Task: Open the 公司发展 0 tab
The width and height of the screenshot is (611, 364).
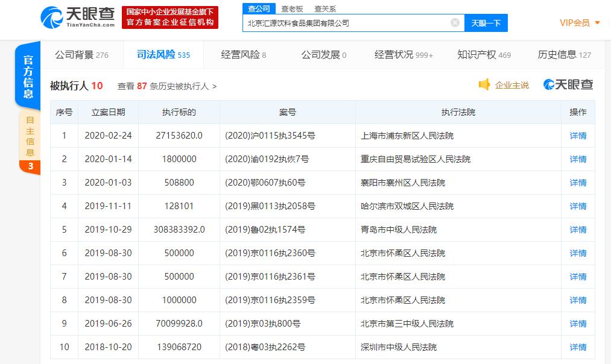Action: (x=324, y=54)
